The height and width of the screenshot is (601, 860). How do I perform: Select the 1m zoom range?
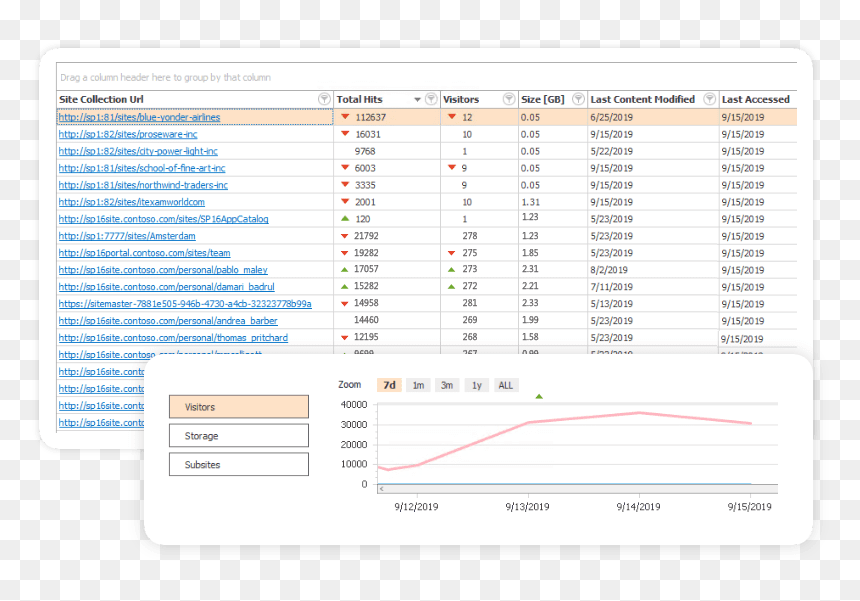(418, 385)
